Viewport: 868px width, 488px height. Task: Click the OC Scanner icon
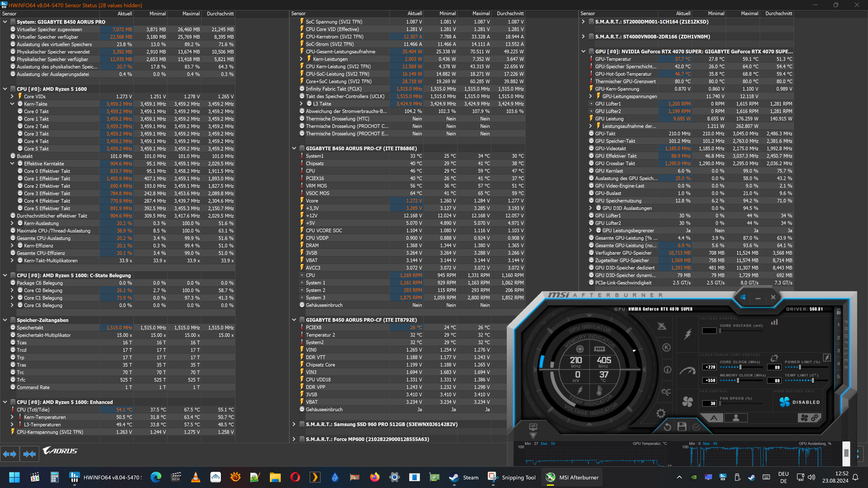666,392
